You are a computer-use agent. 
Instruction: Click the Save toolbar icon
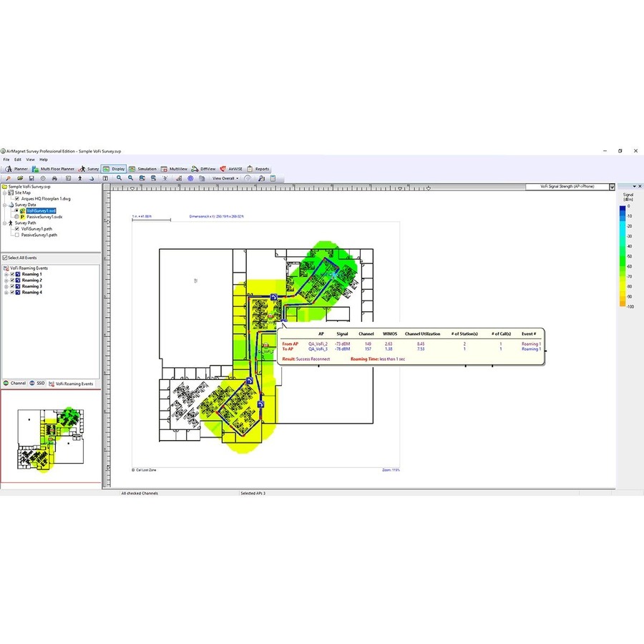point(31,178)
